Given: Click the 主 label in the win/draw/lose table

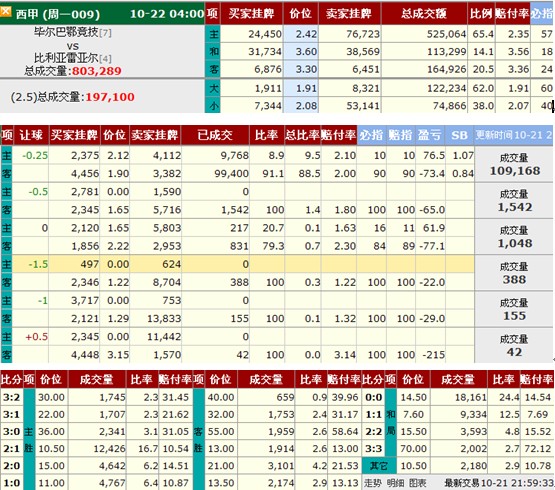Looking at the screenshot, I should 213,34.
